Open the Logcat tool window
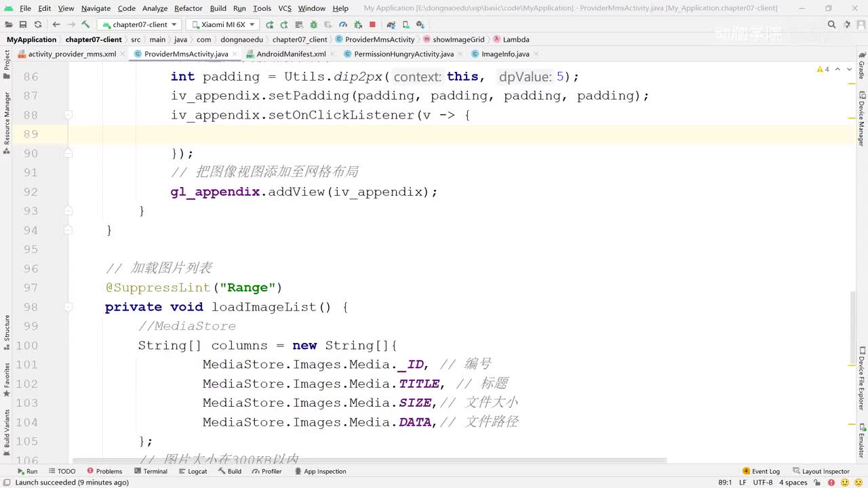868x488 pixels. (x=192, y=472)
